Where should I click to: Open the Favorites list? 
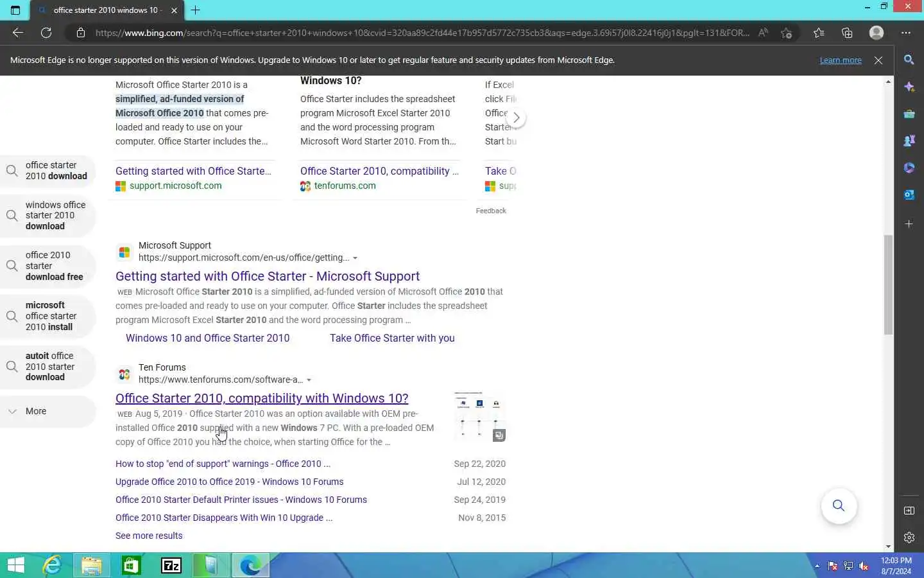click(819, 33)
